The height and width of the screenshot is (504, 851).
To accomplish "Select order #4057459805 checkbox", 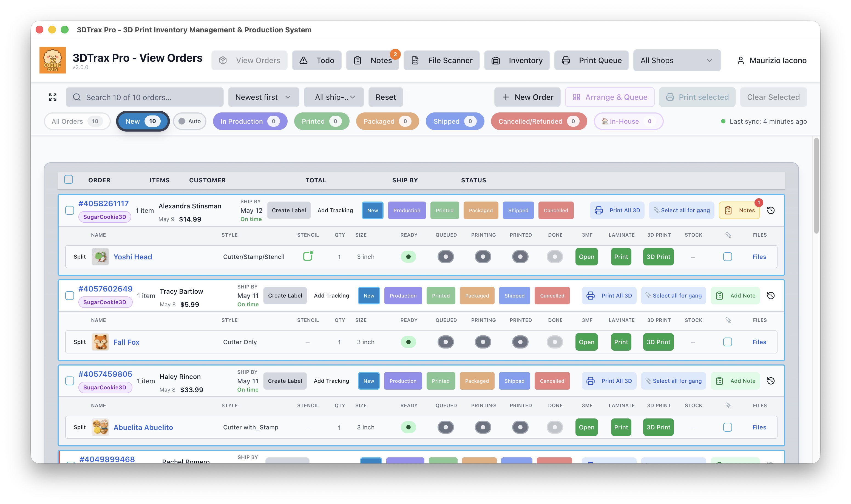I will [x=70, y=381].
